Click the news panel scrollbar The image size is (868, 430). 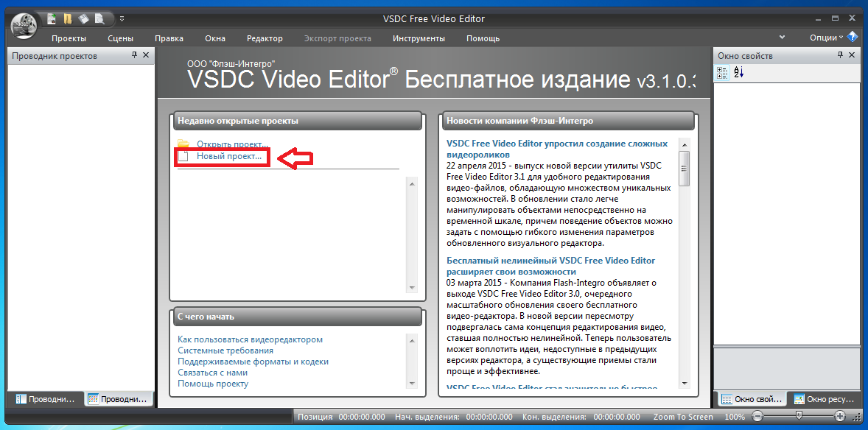tap(685, 167)
